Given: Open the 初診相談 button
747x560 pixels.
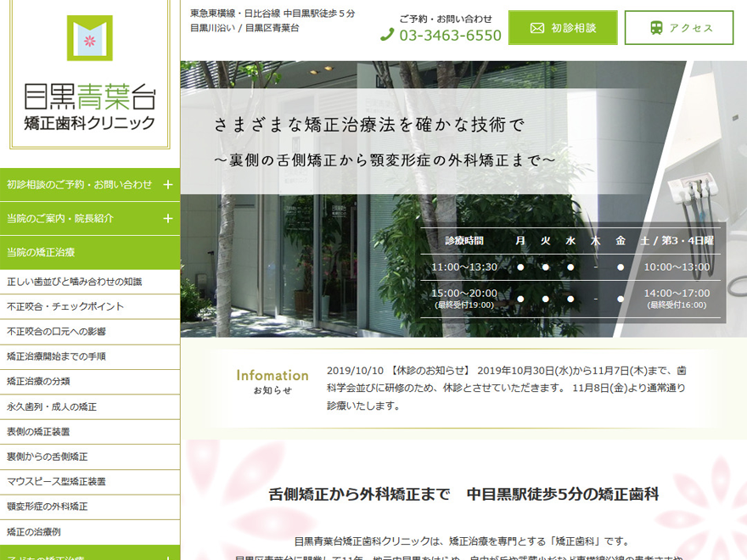Looking at the screenshot, I should pyautogui.click(x=563, y=28).
